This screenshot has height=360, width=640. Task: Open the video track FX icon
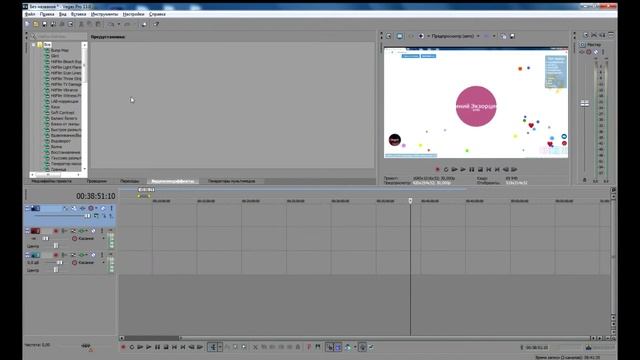pyautogui.click(x=82, y=209)
